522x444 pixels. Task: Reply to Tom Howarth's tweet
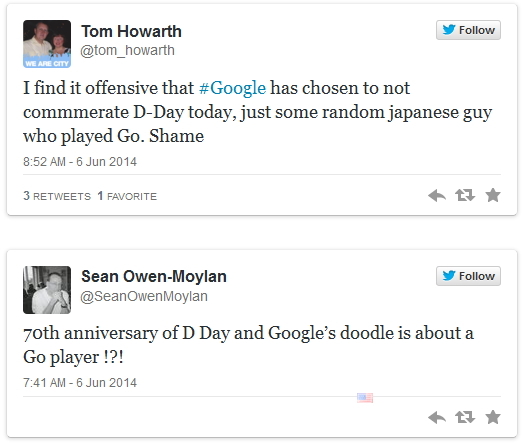437,196
